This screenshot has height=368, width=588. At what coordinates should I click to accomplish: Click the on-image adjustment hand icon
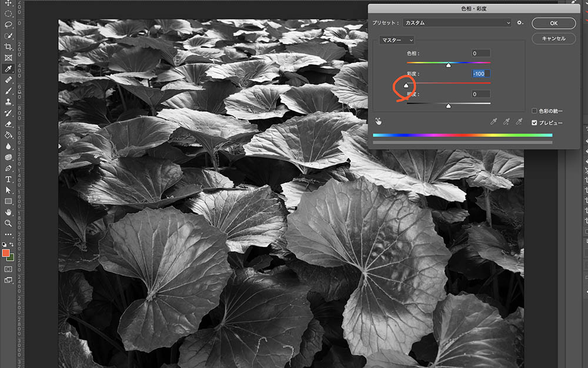tap(379, 121)
